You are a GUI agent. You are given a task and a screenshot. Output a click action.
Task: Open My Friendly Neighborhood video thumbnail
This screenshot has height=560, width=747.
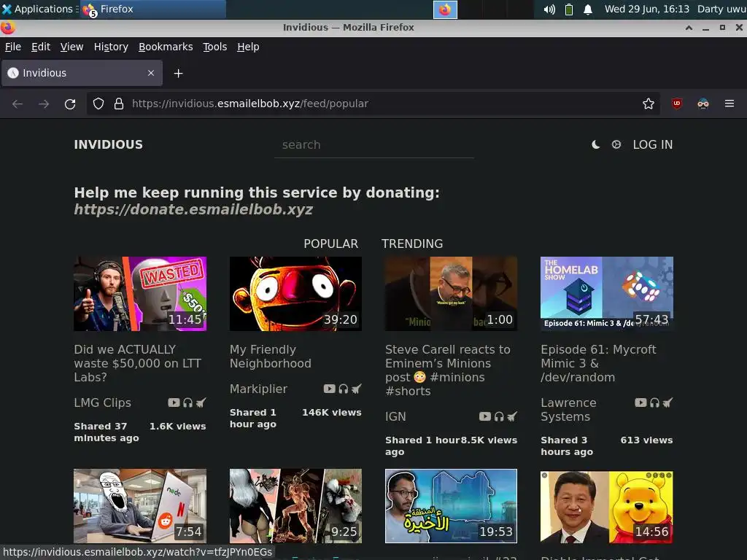pos(295,294)
